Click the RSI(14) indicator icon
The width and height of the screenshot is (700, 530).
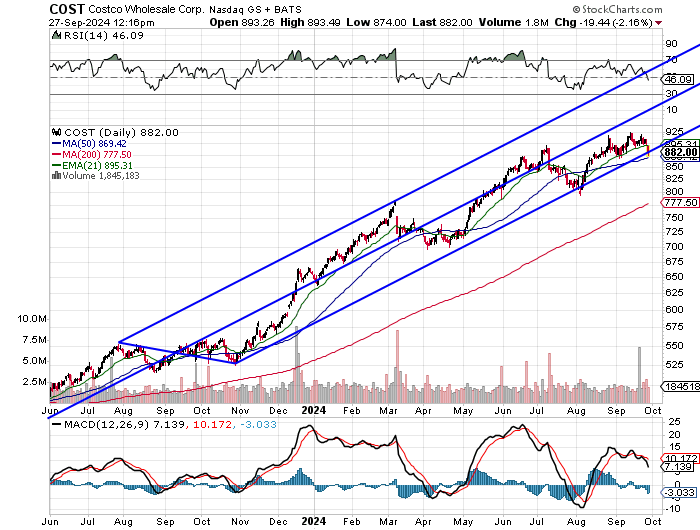(56, 35)
